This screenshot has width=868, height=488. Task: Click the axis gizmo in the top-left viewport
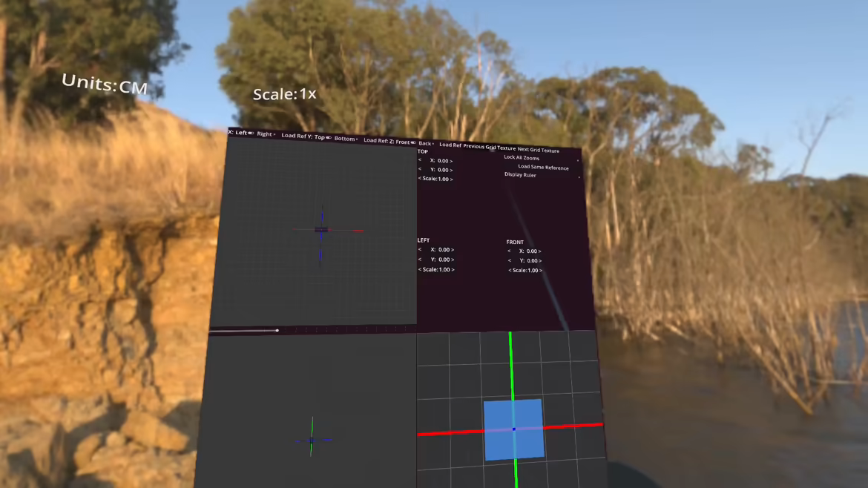322,230
